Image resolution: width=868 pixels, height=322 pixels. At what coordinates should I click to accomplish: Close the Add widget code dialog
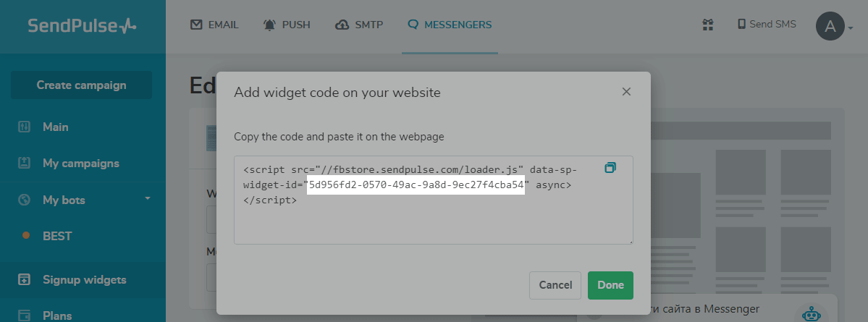pyautogui.click(x=626, y=92)
